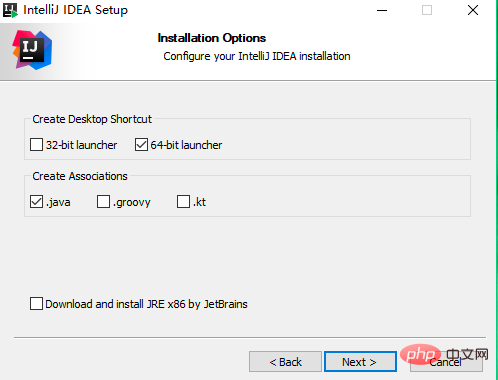
Task: Click the IntelliJ IDEA title bar icon
Action: pos(10,10)
